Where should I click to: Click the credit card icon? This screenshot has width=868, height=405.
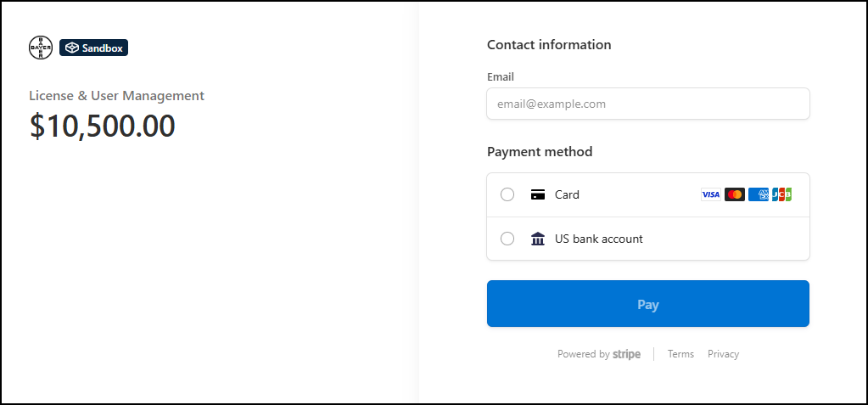(537, 194)
